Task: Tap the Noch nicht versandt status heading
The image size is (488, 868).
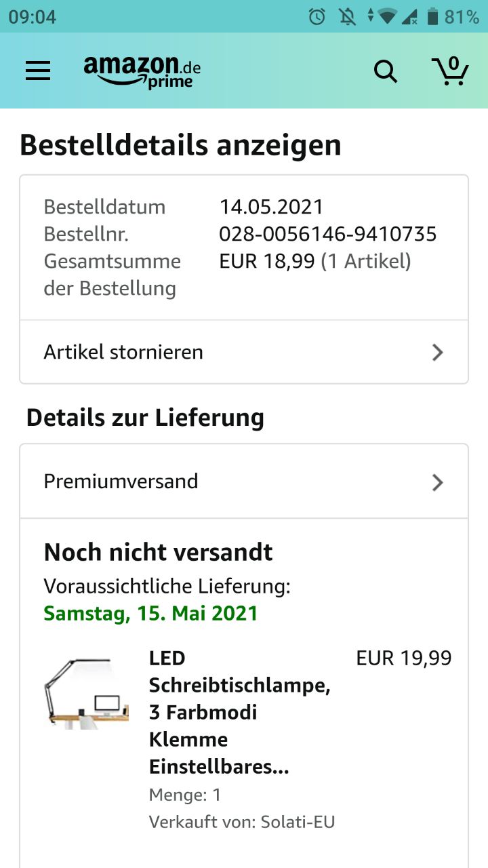Action: click(158, 552)
